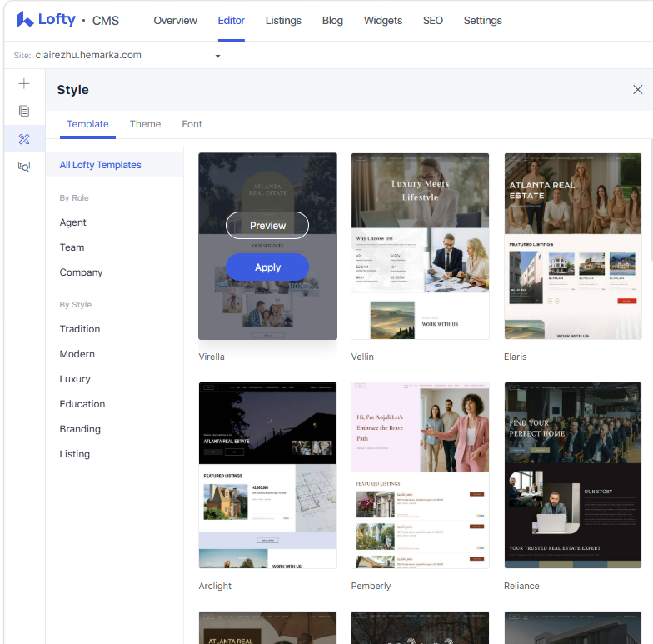This screenshot has height=644, width=653.
Task: Click the "By Role" section heading
Action: point(74,198)
